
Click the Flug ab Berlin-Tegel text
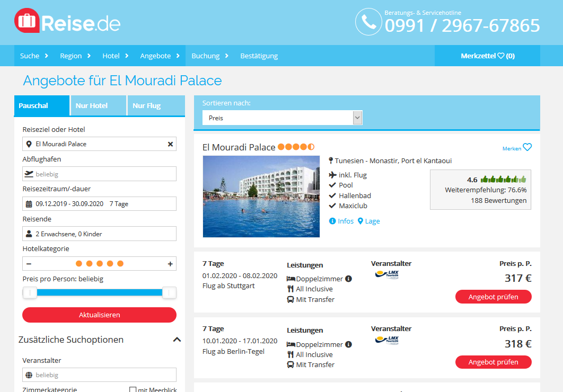click(x=233, y=351)
